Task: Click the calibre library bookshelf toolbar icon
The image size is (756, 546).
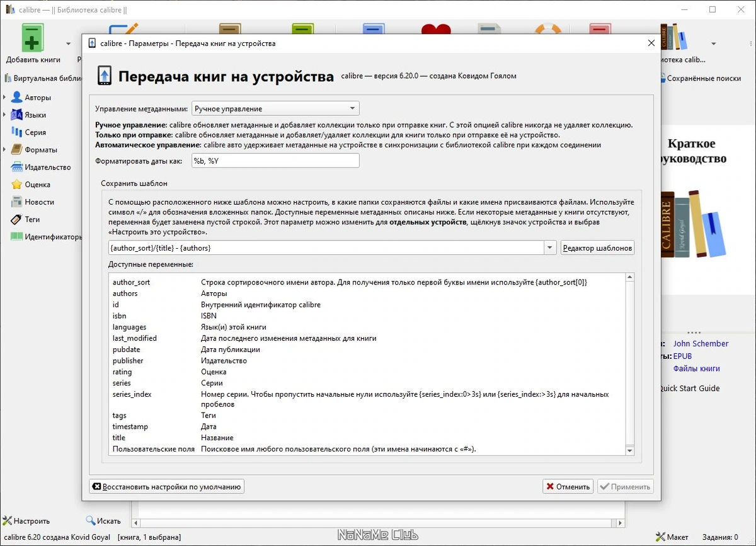Action: pyautogui.click(x=673, y=37)
